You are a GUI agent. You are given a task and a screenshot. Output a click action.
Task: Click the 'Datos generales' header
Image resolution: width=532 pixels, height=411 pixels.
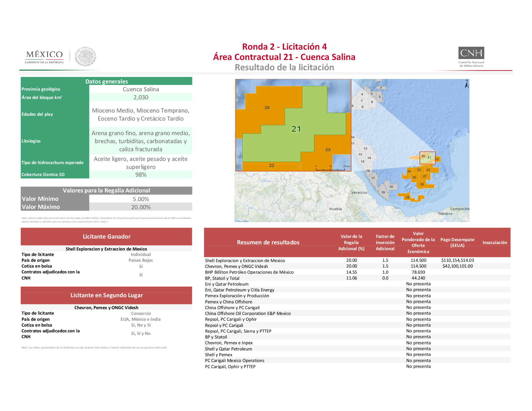tap(106, 81)
